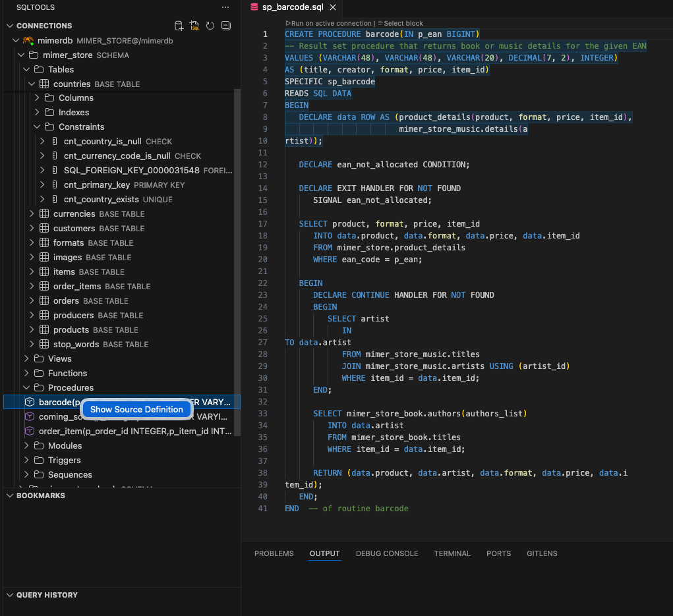
Task: Click the barcode procedure icon
Action: click(x=29, y=402)
